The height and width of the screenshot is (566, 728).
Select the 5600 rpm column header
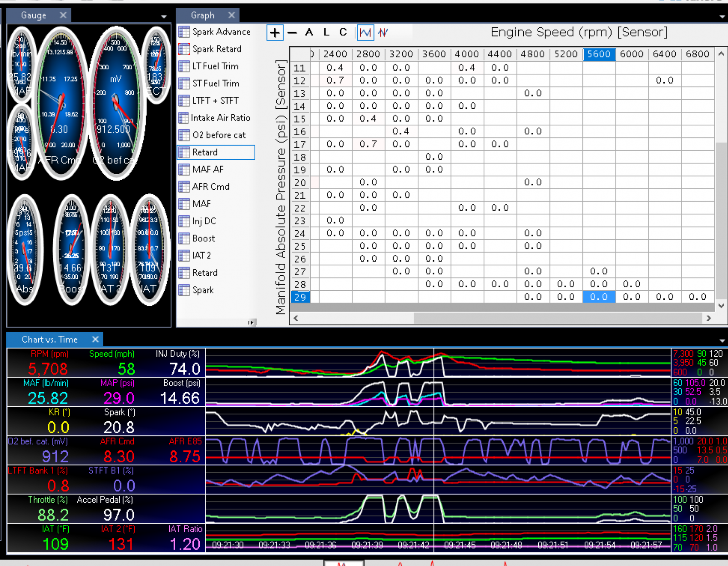(599, 54)
